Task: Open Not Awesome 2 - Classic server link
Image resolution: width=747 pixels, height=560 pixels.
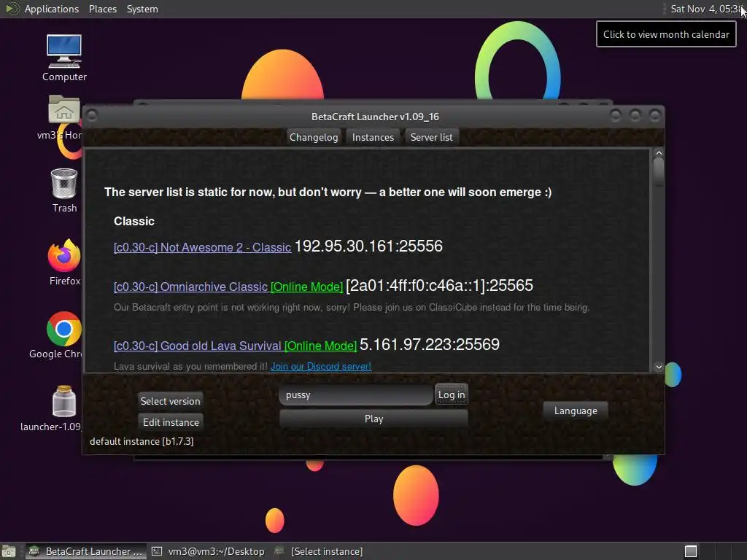Action: pos(202,248)
